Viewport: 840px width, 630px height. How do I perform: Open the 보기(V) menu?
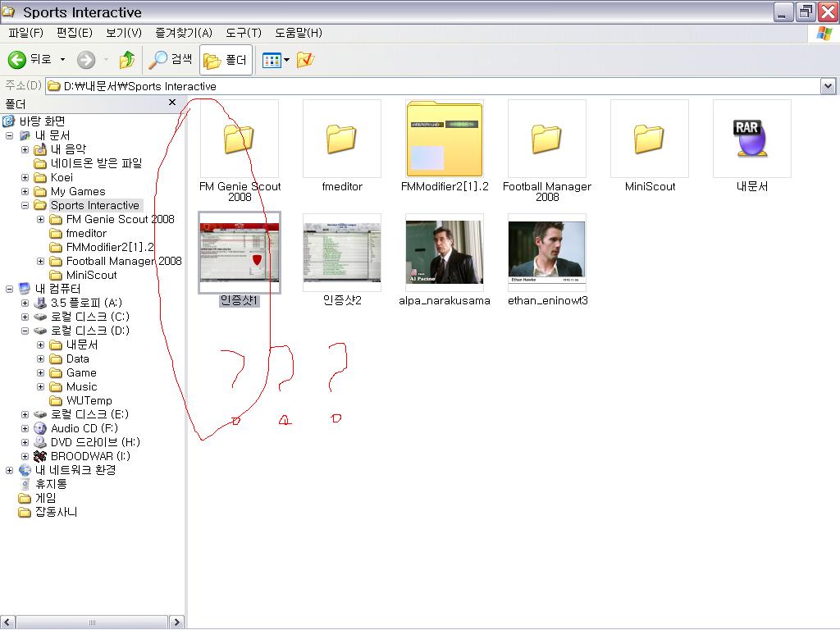(124, 33)
